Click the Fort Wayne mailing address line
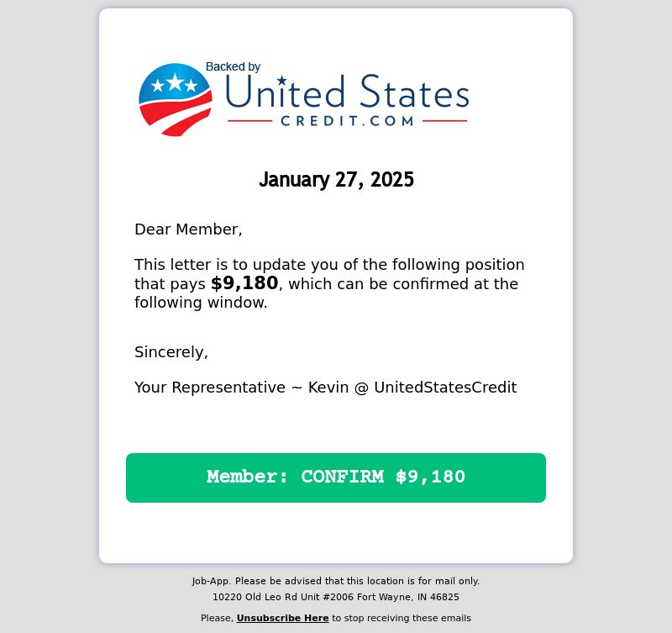Image resolution: width=672 pixels, height=633 pixels. [x=335, y=597]
